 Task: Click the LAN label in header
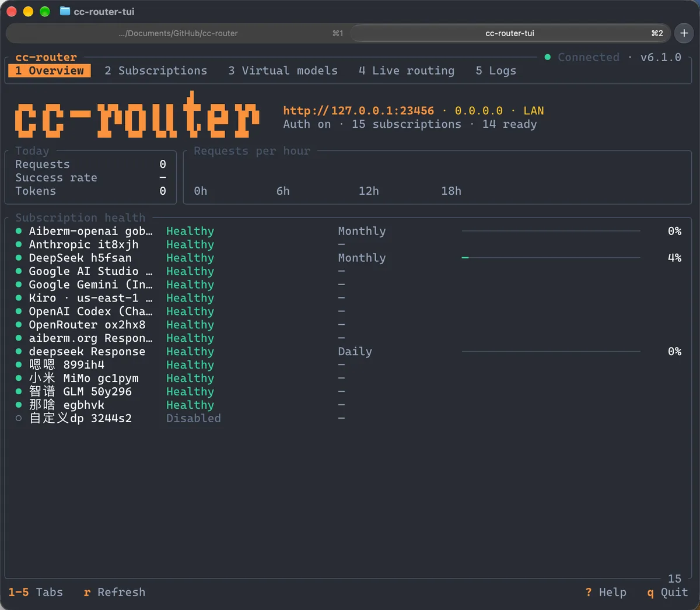533,111
